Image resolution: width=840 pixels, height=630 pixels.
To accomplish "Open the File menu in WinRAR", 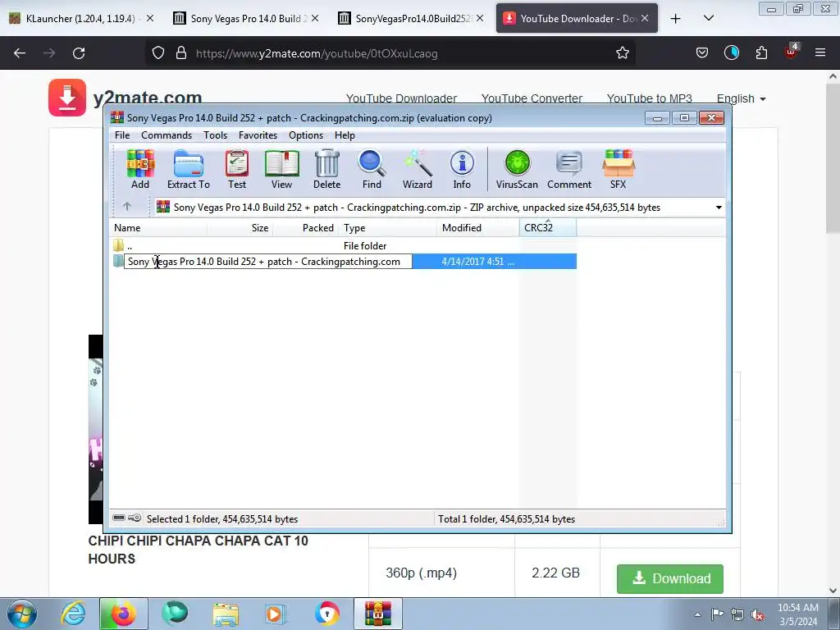I will pos(122,135).
